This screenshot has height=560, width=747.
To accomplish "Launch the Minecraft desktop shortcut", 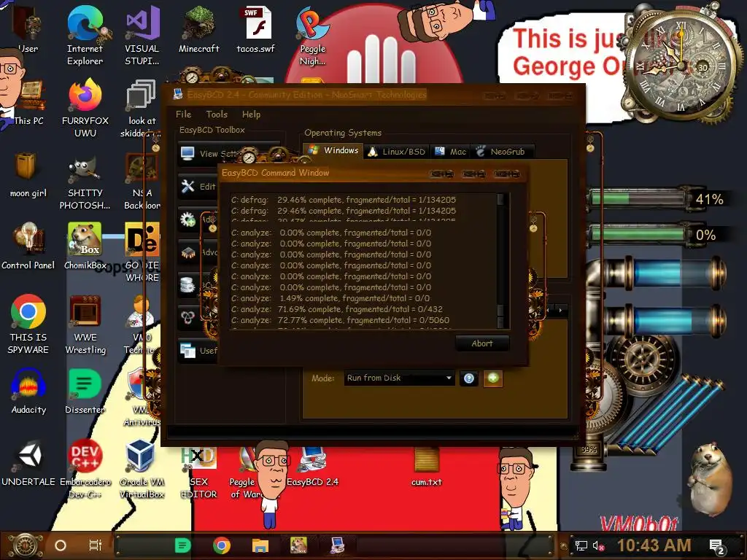I will click(198, 31).
